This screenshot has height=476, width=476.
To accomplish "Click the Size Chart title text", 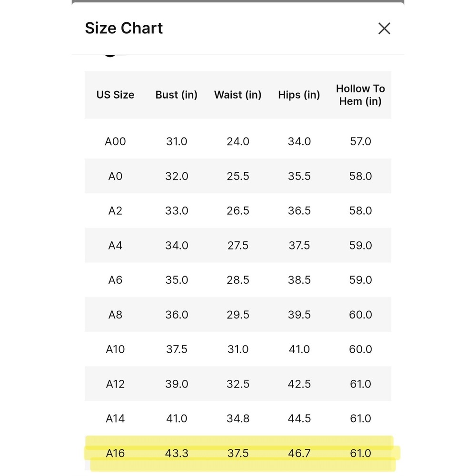I will point(124,28).
